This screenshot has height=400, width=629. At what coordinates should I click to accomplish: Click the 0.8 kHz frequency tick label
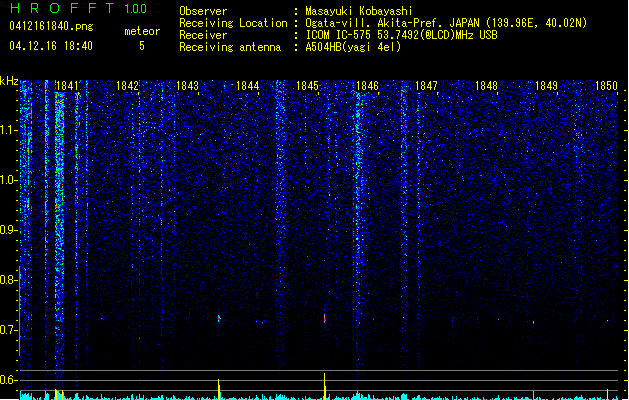point(9,280)
